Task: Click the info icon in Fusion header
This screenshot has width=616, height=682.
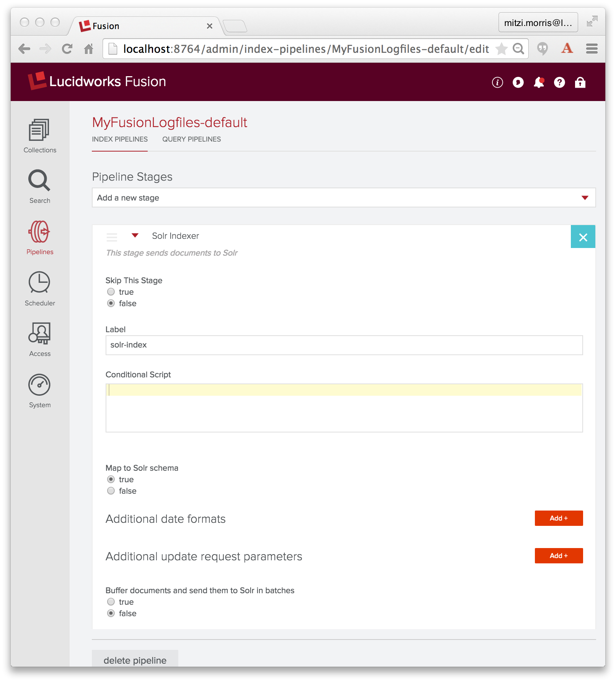Action: (497, 82)
